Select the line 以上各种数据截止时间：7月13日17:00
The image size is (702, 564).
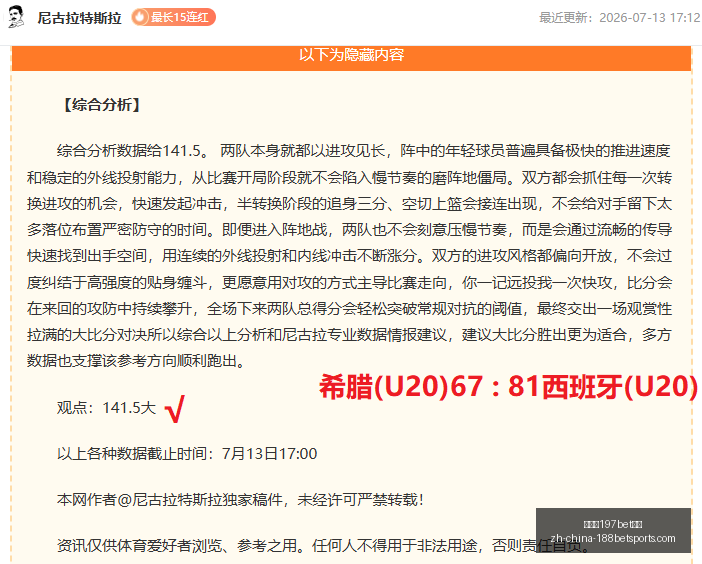tap(187, 453)
